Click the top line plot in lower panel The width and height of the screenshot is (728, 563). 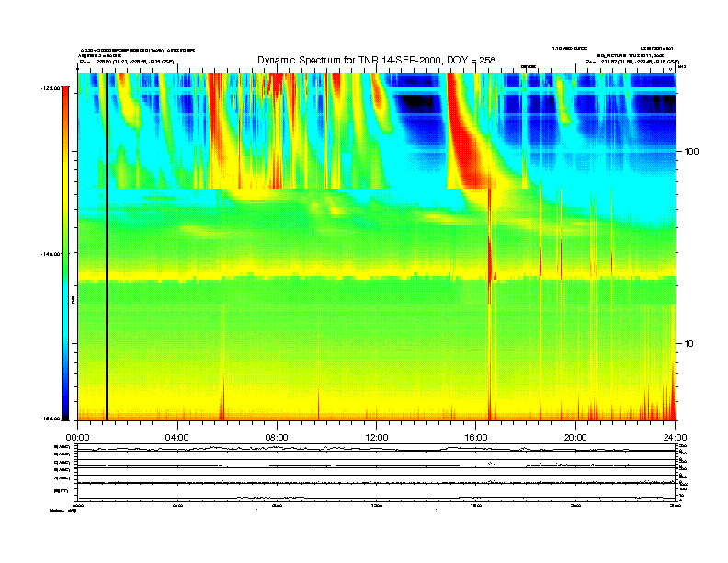376,449
